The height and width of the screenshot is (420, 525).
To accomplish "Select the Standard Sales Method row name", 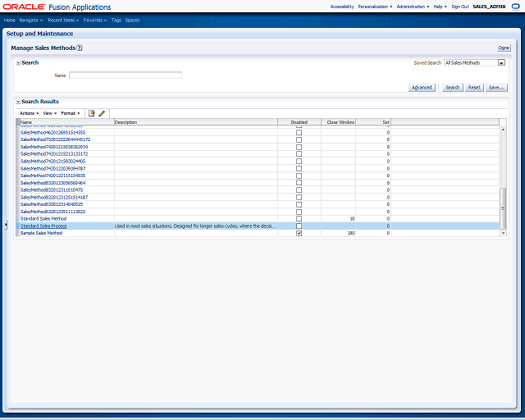I will (43, 219).
